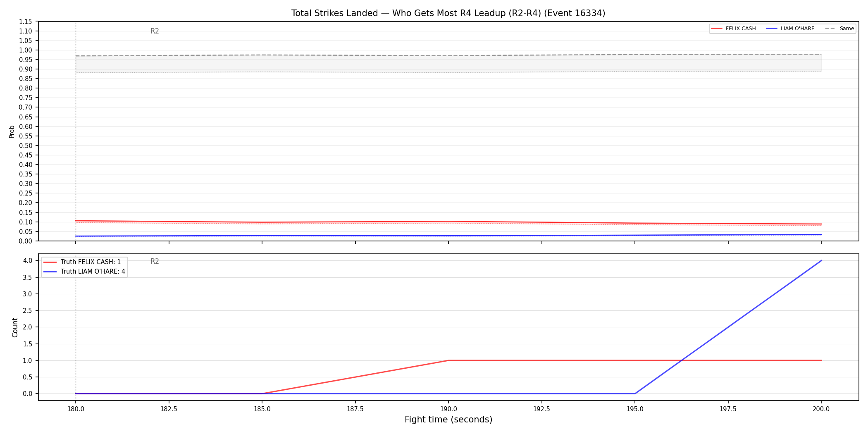Click the Fight time (seconds) axis label
Screen dimensions: 868x434
click(x=448, y=420)
